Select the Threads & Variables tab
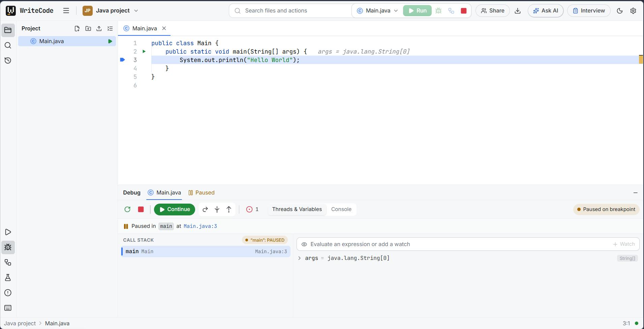 pyautogui.click(x=297, y=209)
